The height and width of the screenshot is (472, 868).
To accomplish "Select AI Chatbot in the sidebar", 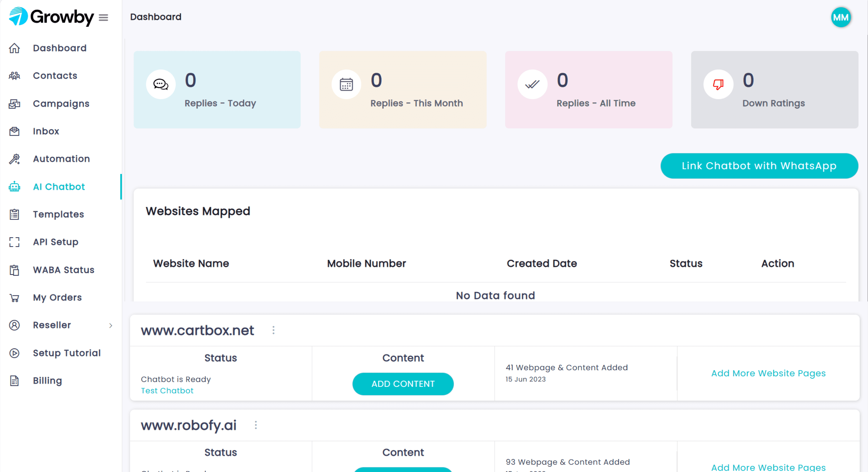I will (59, 186).
